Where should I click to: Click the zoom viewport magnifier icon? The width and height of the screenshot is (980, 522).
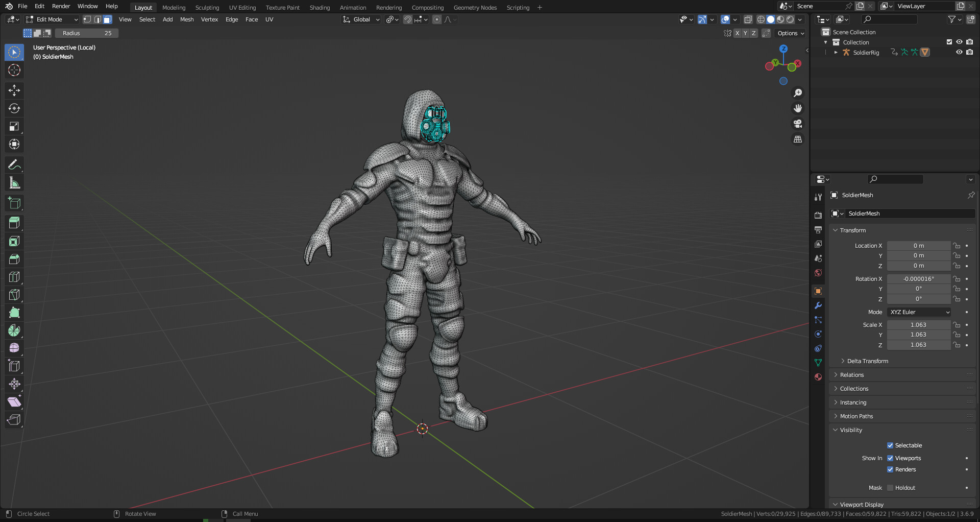tap(798, 93)
